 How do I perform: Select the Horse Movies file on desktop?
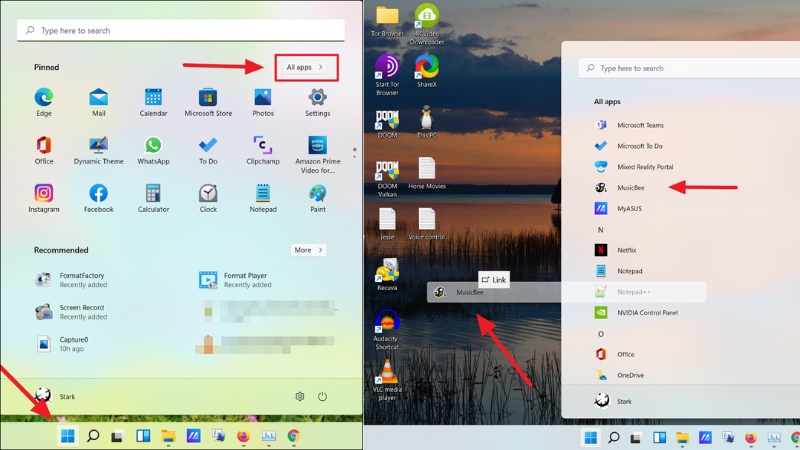[x=427, y=173]
